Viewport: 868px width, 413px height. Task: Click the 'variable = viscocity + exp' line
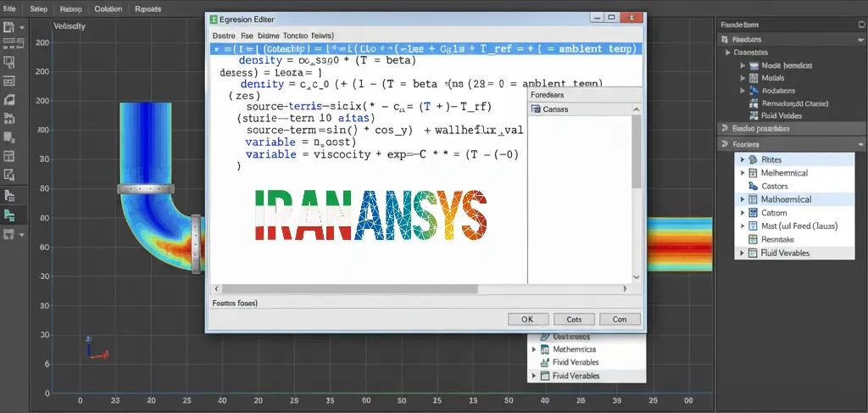coord(382,154)
